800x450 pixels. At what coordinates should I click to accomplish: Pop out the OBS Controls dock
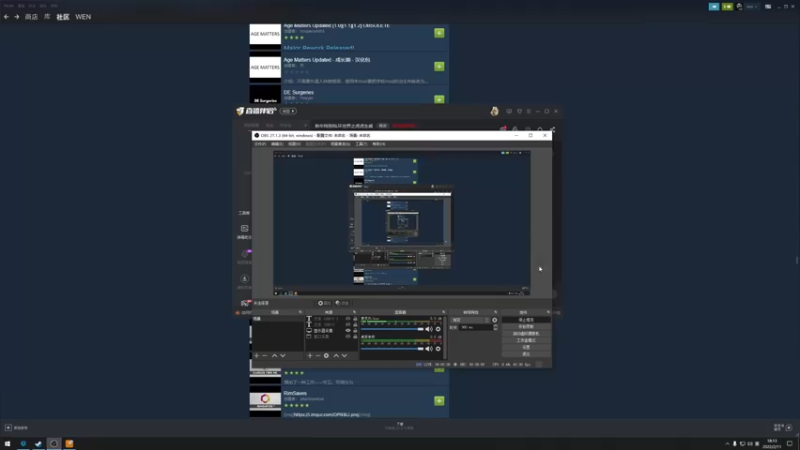tap(548, 312)
